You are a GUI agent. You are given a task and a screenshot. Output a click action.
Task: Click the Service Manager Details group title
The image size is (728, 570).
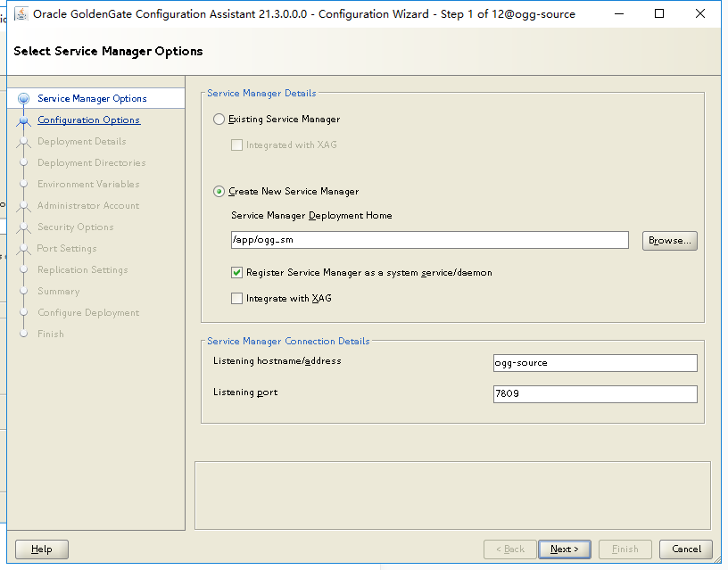261,94
